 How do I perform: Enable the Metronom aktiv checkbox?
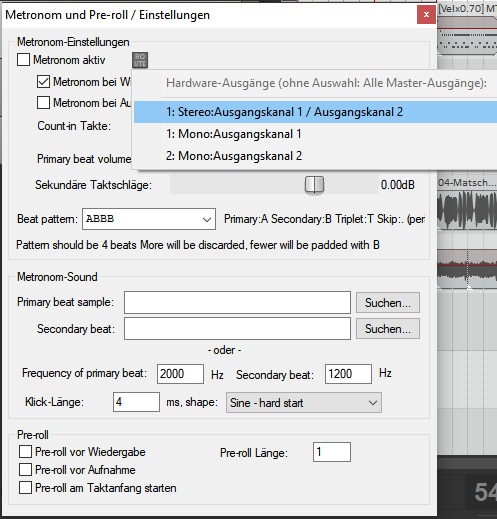23,60
